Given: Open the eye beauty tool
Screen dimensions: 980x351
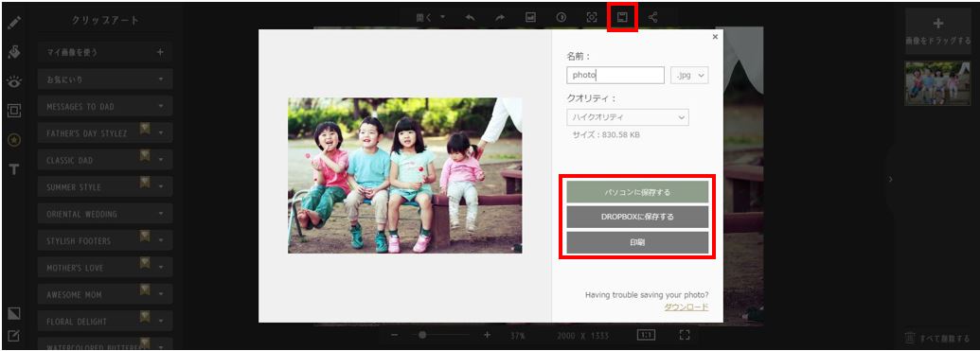Looking at the screenshot, I should click(x=14, y=81).
